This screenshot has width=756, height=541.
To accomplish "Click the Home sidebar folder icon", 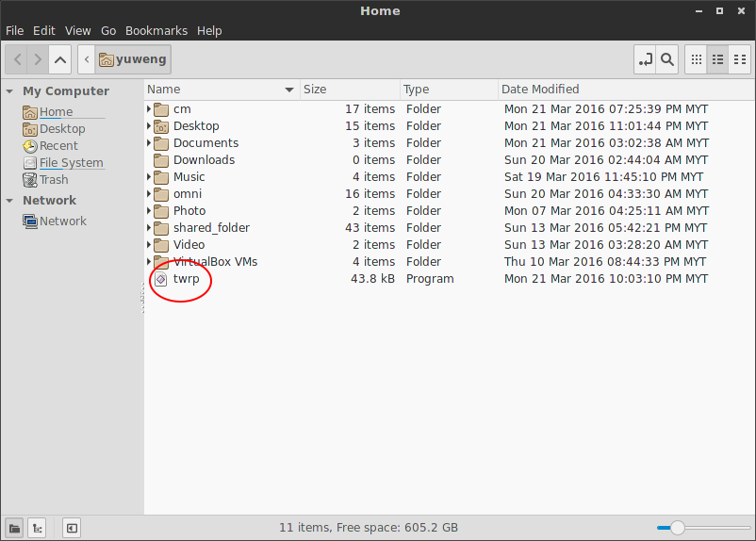I will (x=30, y=112).
